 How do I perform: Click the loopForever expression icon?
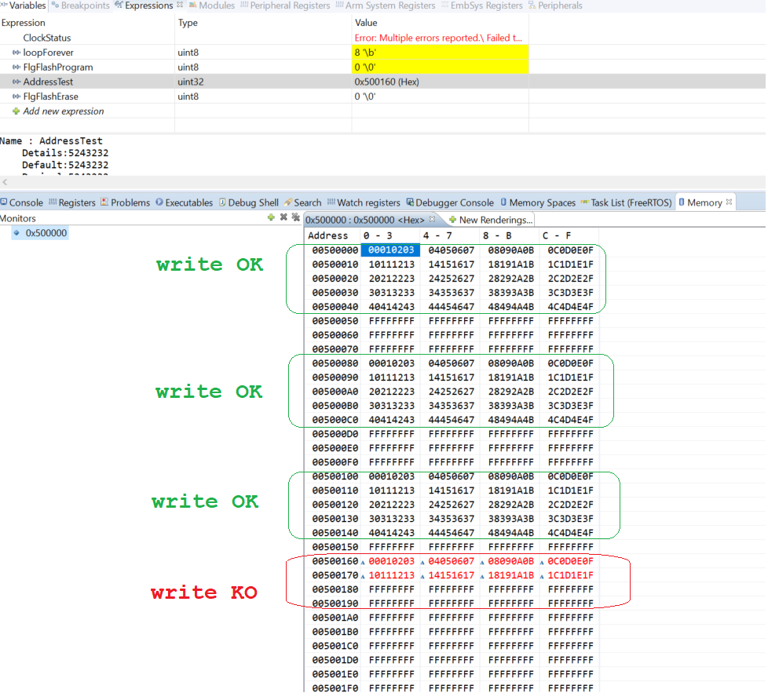pyautogui.click(x=16, y=52)
